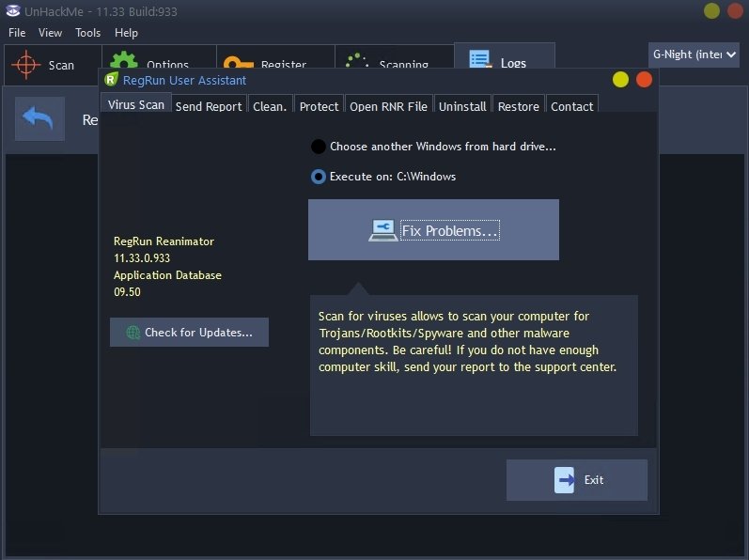Click the yellow minimize dot of RegRun dialog

(620, 79)
